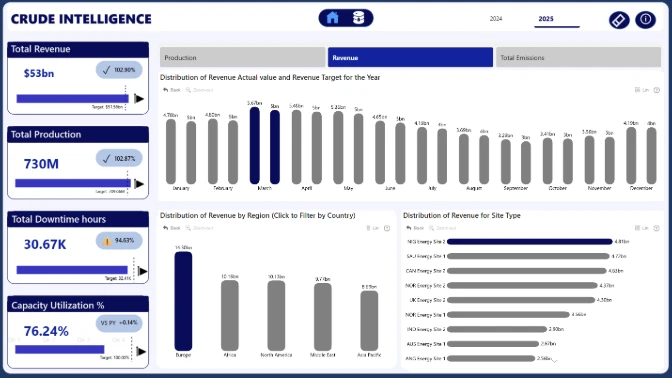Click the eraser clear-filters icon
Image resolution: width=672 pixels, height=378 pixels.
tap(619, 20)
